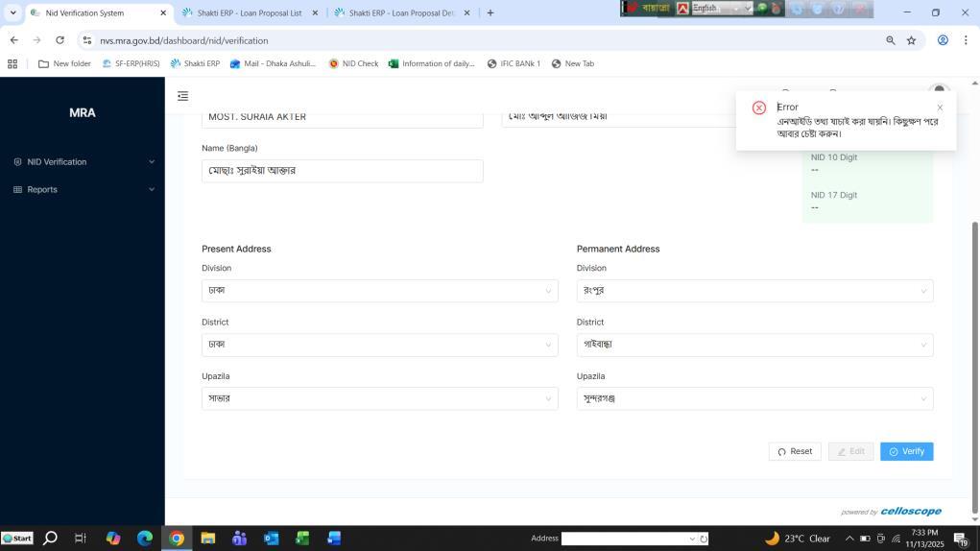Open Excel from the taskbar
Viewport: 980px width, 551px height.
302,539
